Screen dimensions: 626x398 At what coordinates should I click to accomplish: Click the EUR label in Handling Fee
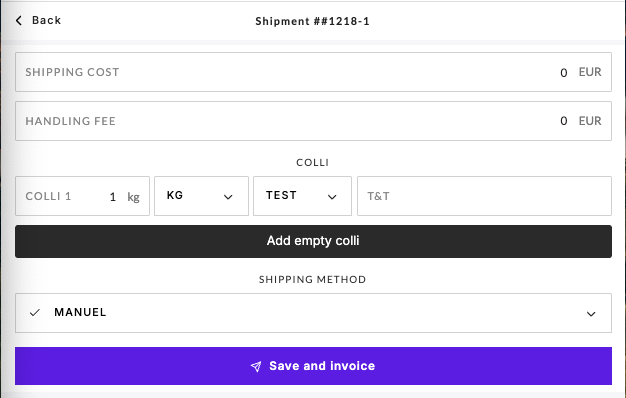tap(590, 121)
